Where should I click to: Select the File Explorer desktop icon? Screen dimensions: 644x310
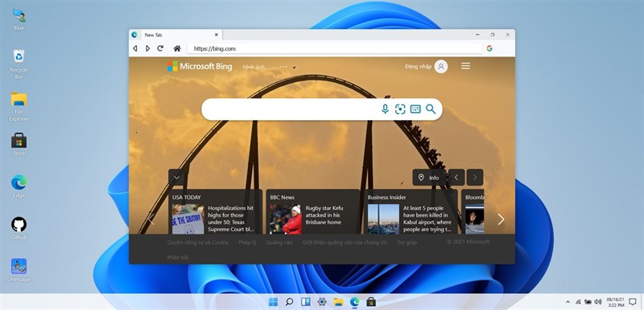click(x=19, y=106)
